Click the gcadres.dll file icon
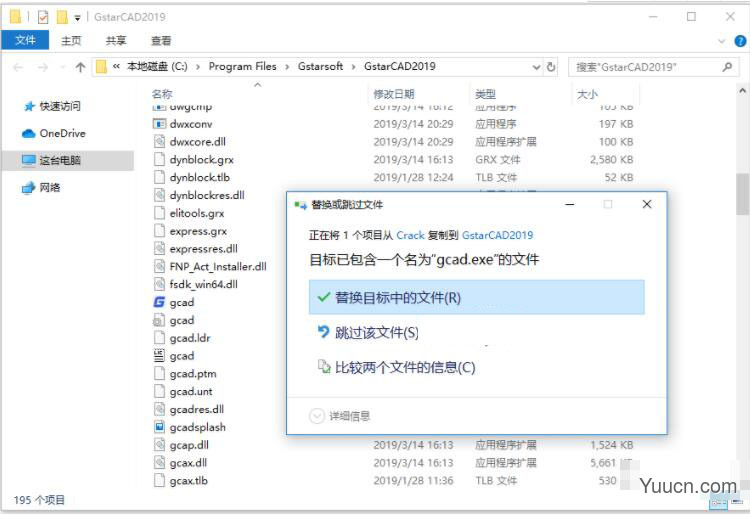The height and width of the screenshot is (516, 750). pyautogui.click(x=159, y=409)
